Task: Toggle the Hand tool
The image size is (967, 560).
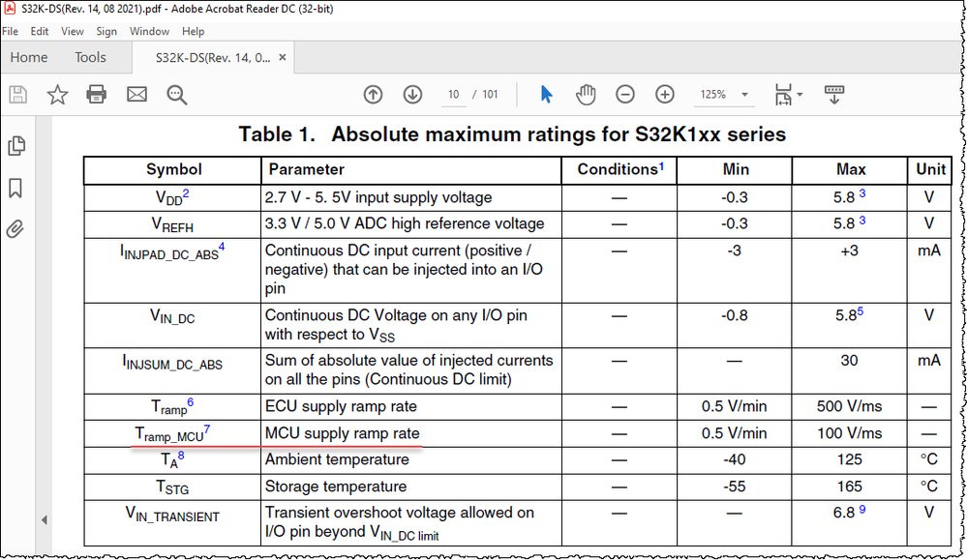Action: 586,94
